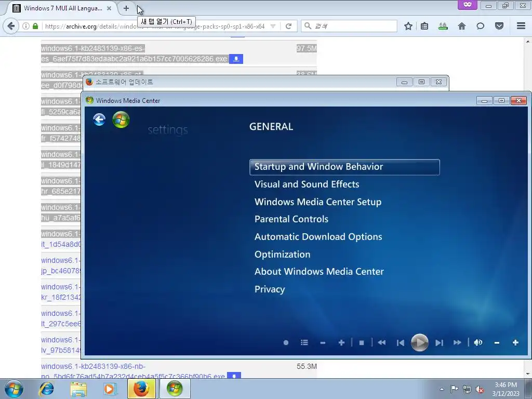The height and width of the screenshot is (399, 532).
Task: Open Startup and Window Behavior settings
Action: point(344,167)
